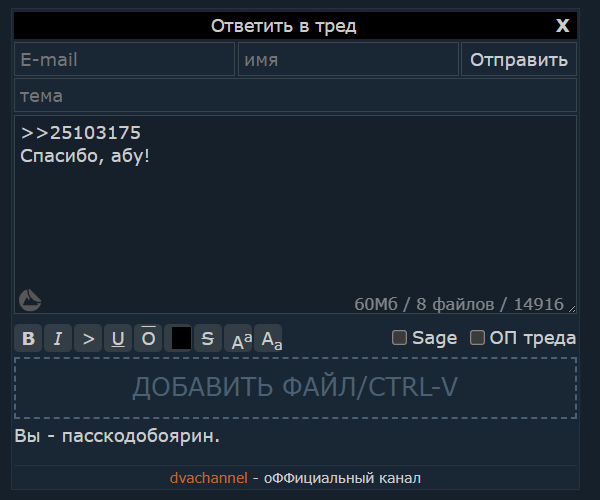Click the E-mail input field
Screen dimensions: 600x500
point(125,60)
